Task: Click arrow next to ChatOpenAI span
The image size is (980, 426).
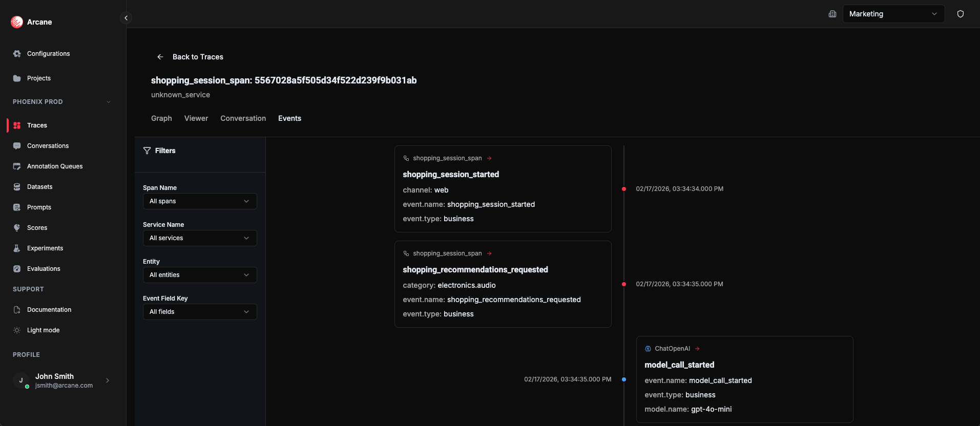Action: point(697,349)
